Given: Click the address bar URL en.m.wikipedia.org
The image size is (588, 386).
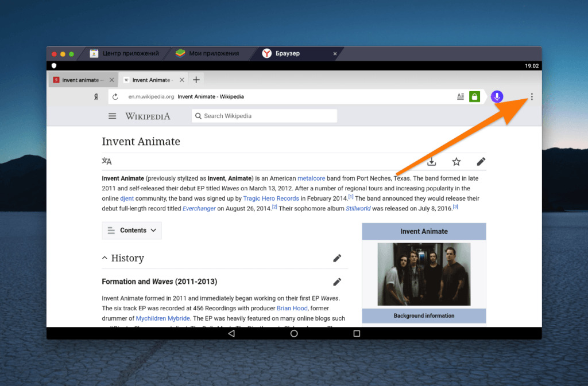Looking at the screenshot, I should 151,96.
